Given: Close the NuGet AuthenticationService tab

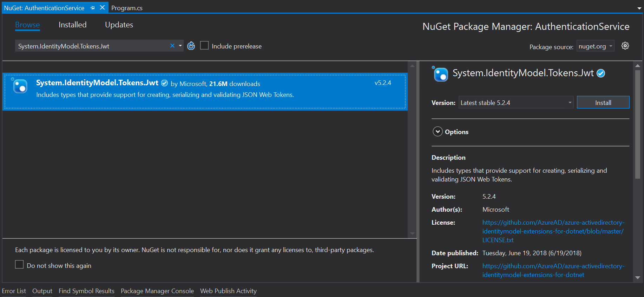Looking at the screenshot, I should 102,7.
